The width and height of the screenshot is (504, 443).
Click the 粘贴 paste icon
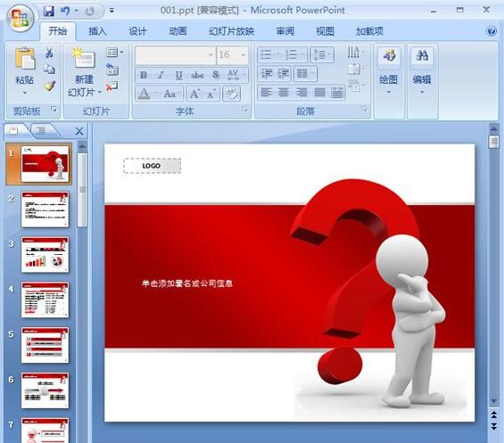[x=25, y=59]
